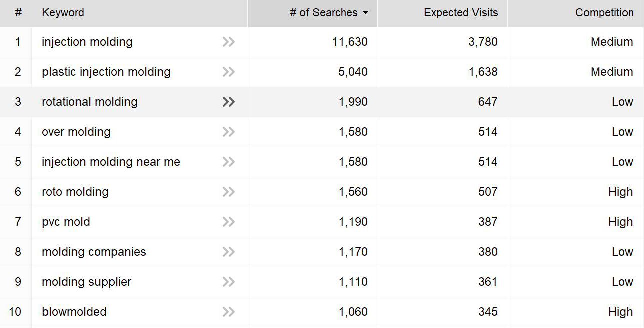Sort by Expected Visits column header
644x328 pixels.
(x=461, y=13)
